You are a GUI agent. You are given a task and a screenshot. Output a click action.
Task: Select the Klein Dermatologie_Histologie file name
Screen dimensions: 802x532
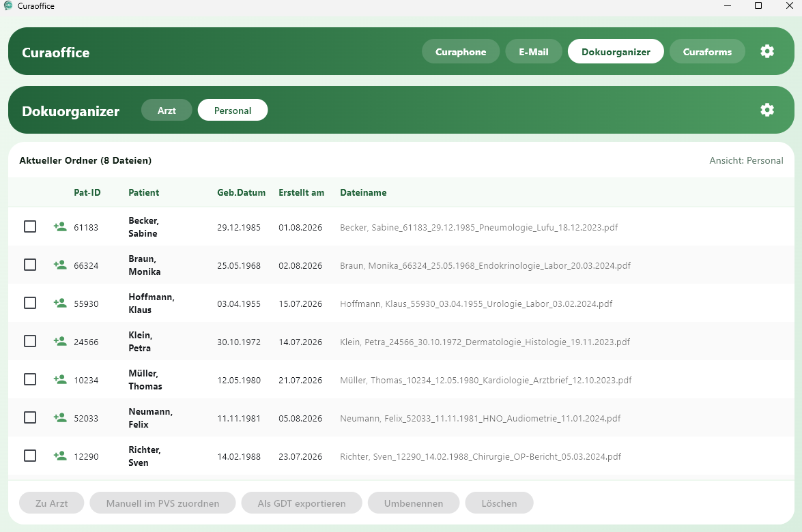point(485,342)
